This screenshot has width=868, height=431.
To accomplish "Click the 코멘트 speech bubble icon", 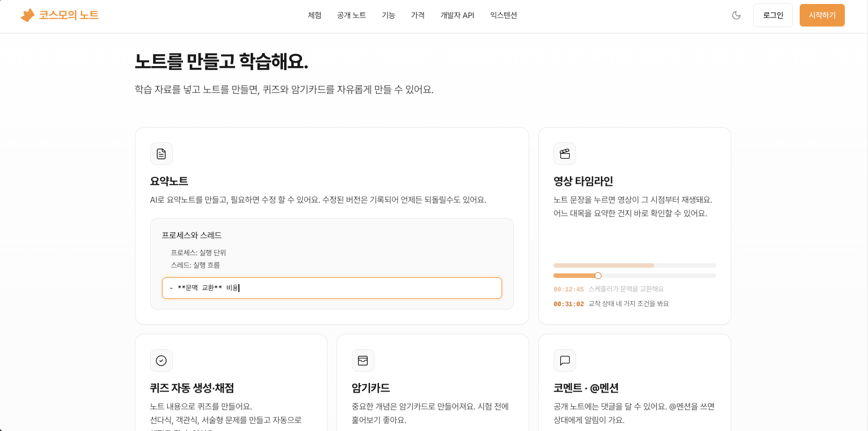I will coord(565,360).
